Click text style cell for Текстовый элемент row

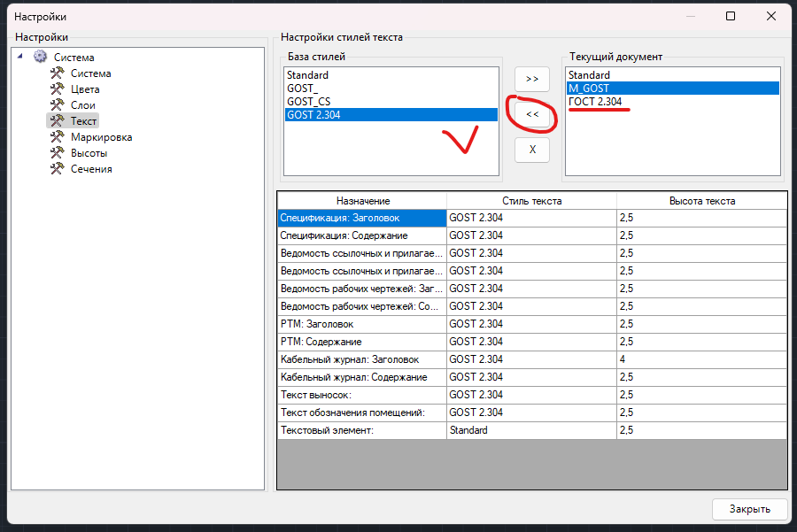530,430
